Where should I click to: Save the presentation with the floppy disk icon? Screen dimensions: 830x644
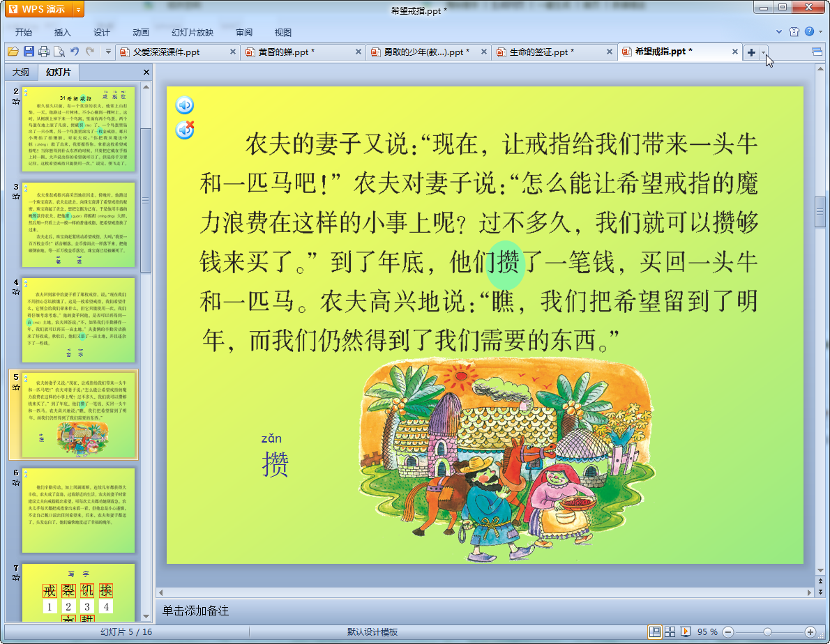pyautogui.click(x=29, y=52)
